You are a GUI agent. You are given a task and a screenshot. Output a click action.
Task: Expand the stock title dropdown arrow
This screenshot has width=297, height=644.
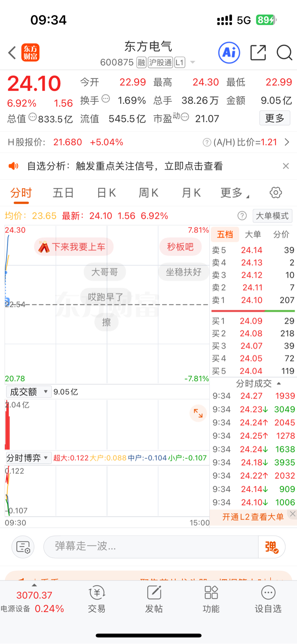193,62
